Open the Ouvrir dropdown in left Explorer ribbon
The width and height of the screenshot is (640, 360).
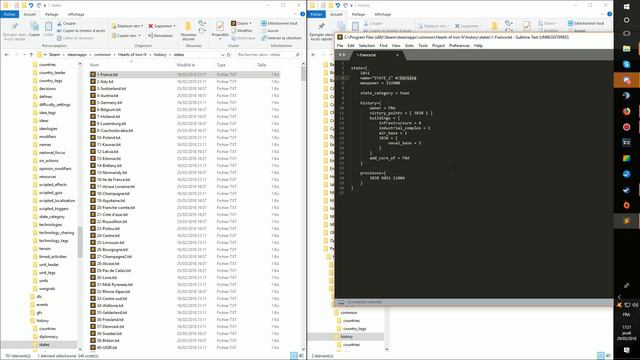pos(241,23)
